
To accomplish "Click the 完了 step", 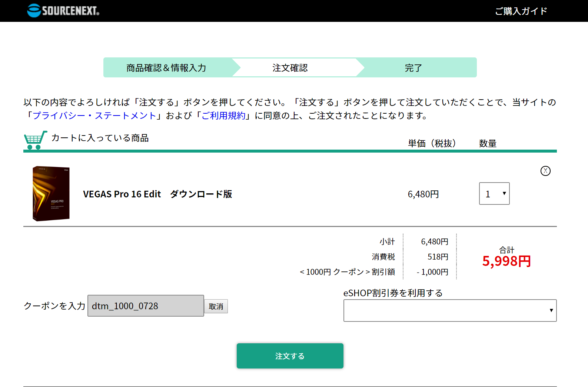I will [413, 68].
